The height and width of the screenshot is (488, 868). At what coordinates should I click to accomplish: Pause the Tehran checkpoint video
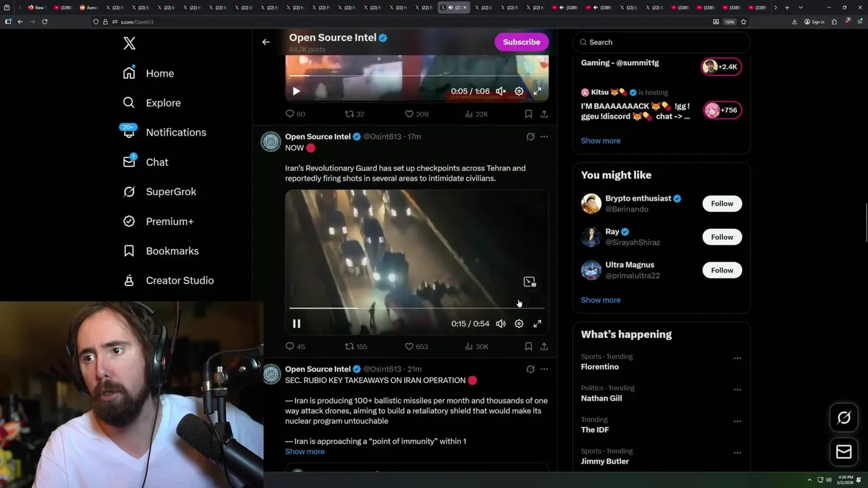296,324
